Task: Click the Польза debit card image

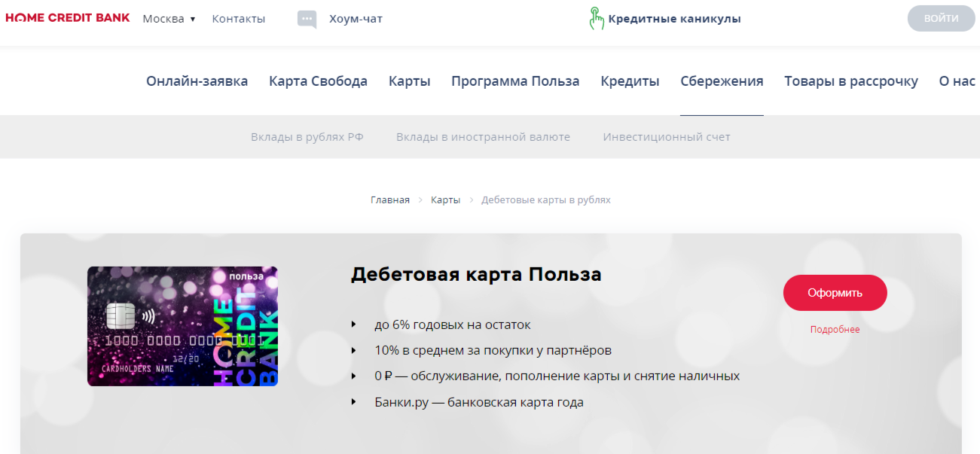Action: [182, 326]
